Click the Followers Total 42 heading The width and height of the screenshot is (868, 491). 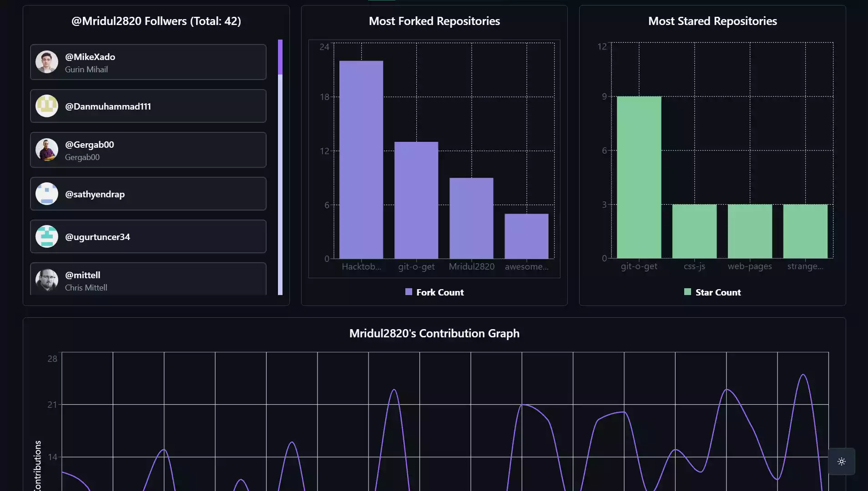156,21
